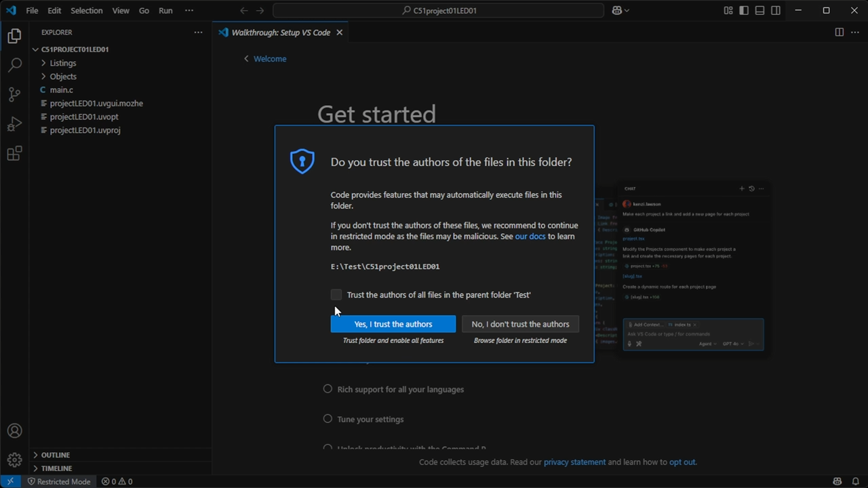868x488 pixels.
Task: Open the Customize Layout icon
Action: click(728, 10)
